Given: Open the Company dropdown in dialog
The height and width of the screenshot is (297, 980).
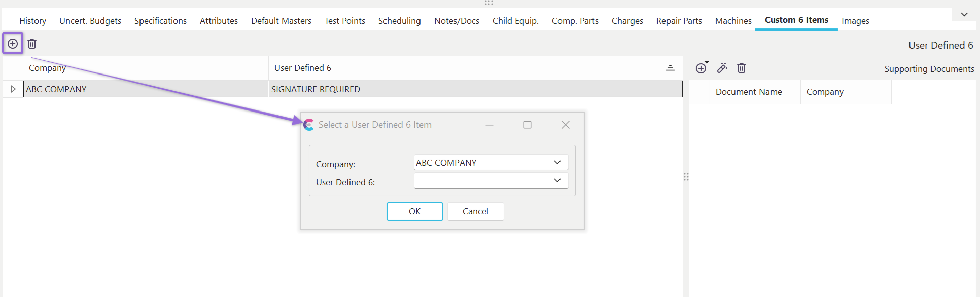Looking at the screenshot, I should pos(557,163).
